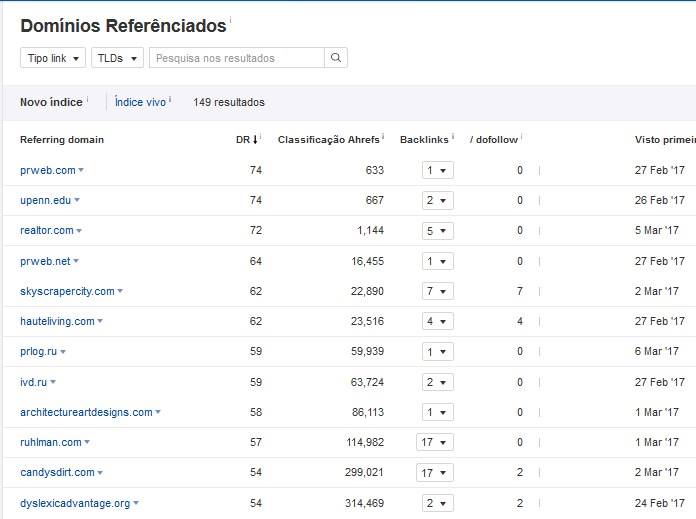Viewport: 696px width, 519px height.
Task: Click info icon beside Backlinks header
Action: coord(453,137)
